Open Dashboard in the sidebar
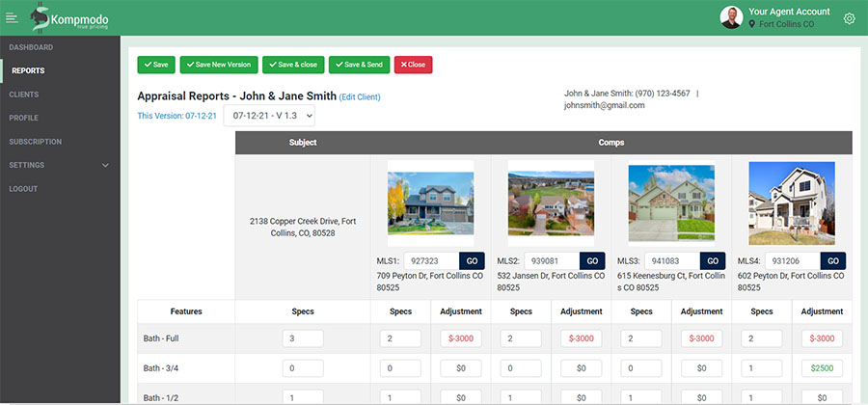This screenshot has height=405, width=868. 31,47
